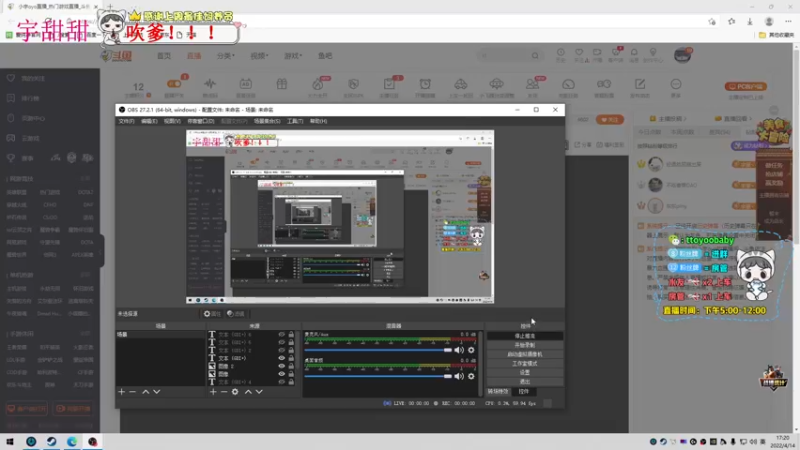Toggle 工作室模式 studio mode in OBS
800x450 pixels.
coord(524,363)
